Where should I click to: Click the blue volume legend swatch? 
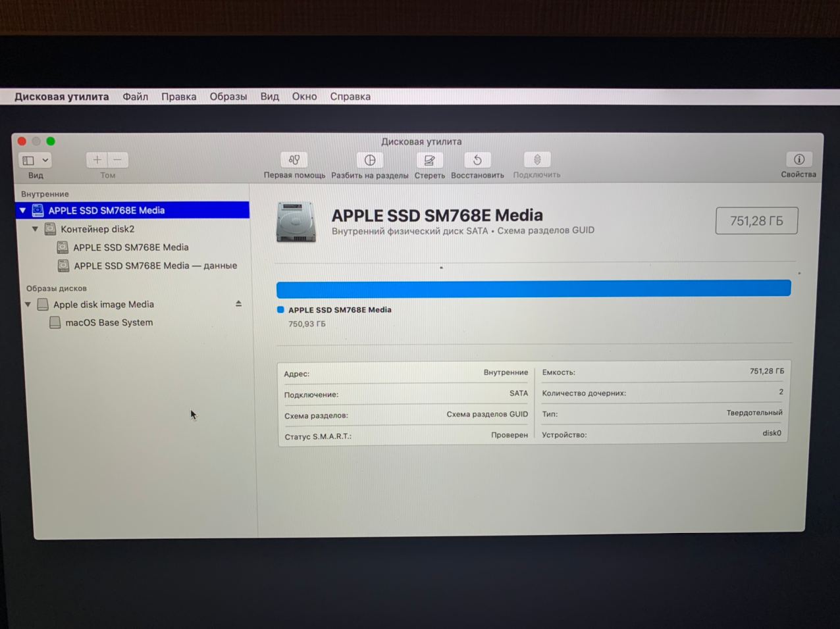(280, 309)
